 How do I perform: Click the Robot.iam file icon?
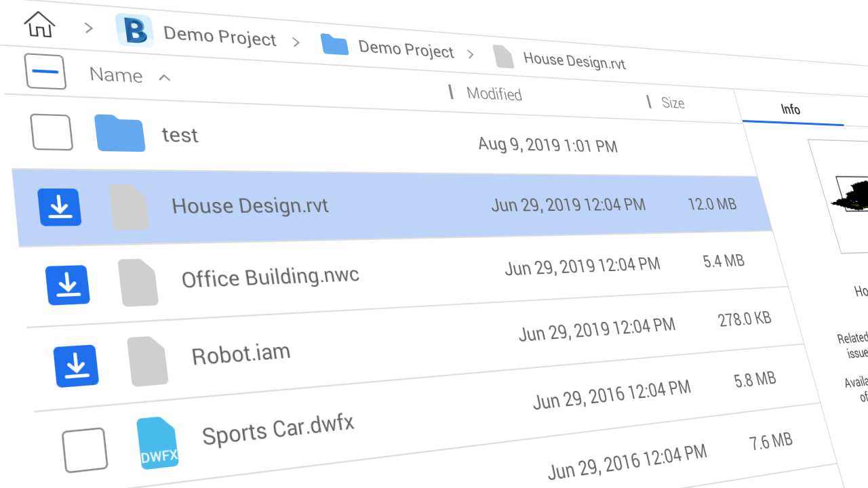tap(147, 361)
